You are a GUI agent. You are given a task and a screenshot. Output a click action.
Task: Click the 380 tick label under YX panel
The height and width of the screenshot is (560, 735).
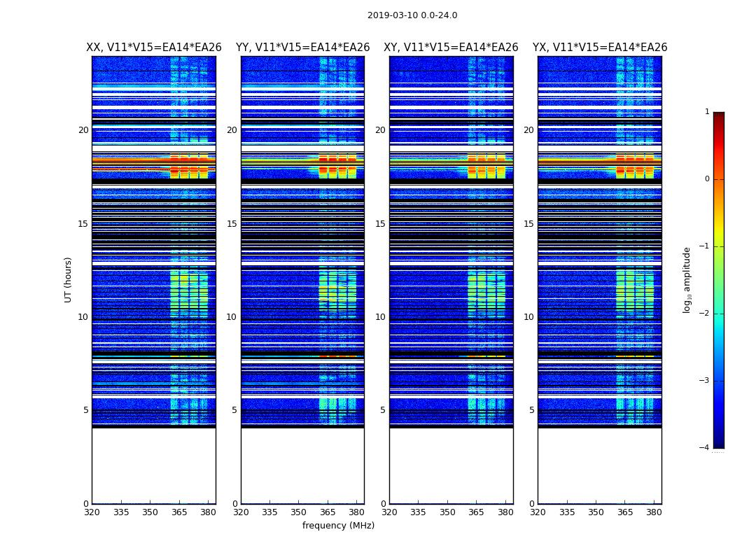coord(654,512)
